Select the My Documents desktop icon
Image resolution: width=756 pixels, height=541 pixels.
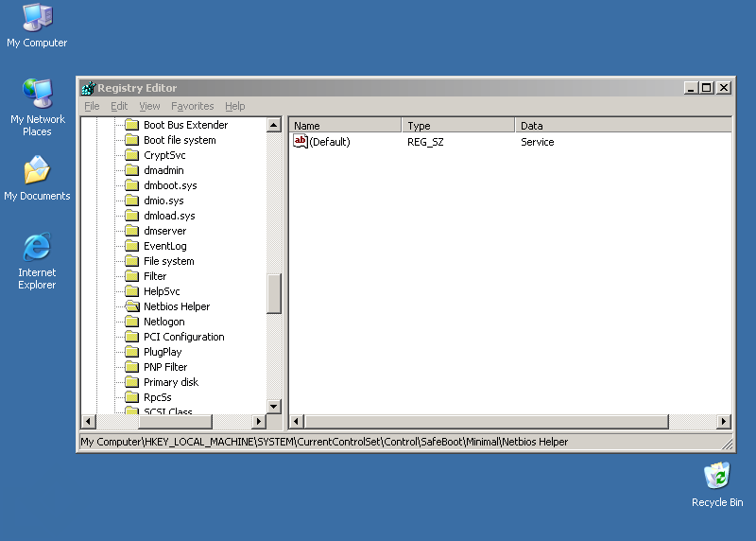click(x=37, y=179)
